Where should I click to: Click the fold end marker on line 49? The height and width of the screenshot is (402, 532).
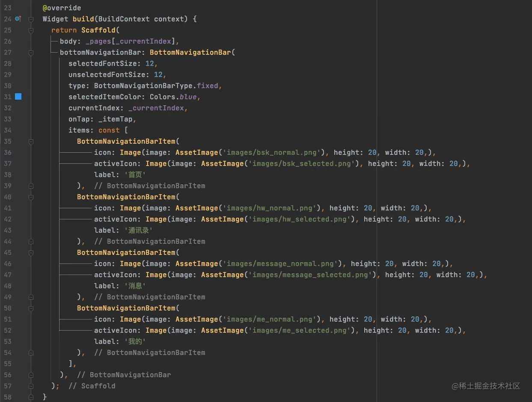[x=31, y=297]
